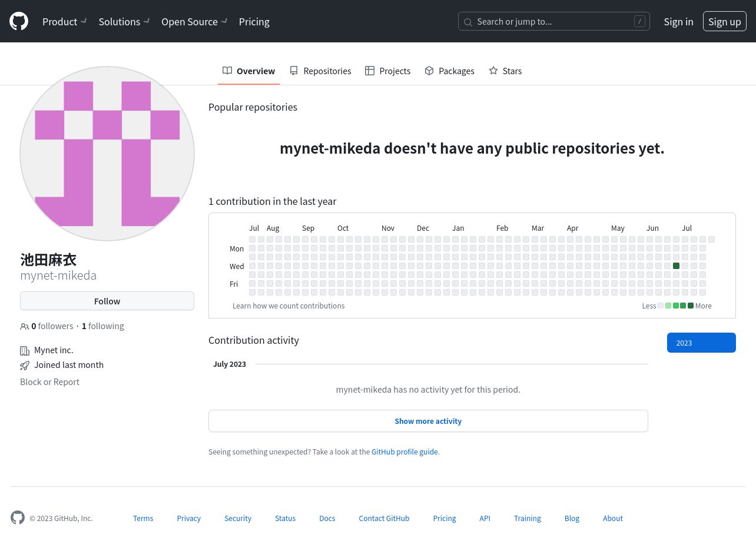Click the darkest green legend swatch next to More
The width and height of the screenshot is (756, 554).
tap(691, 306)
